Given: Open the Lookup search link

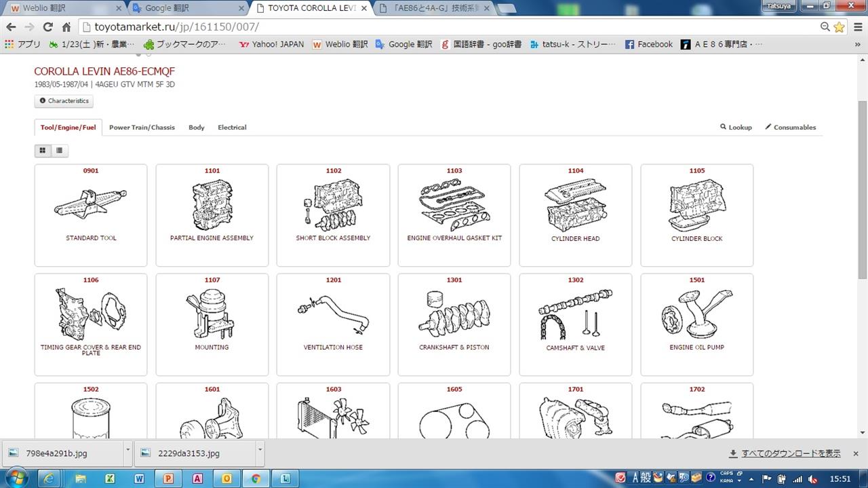Looking at the screenshot, I should click(736, 128).
